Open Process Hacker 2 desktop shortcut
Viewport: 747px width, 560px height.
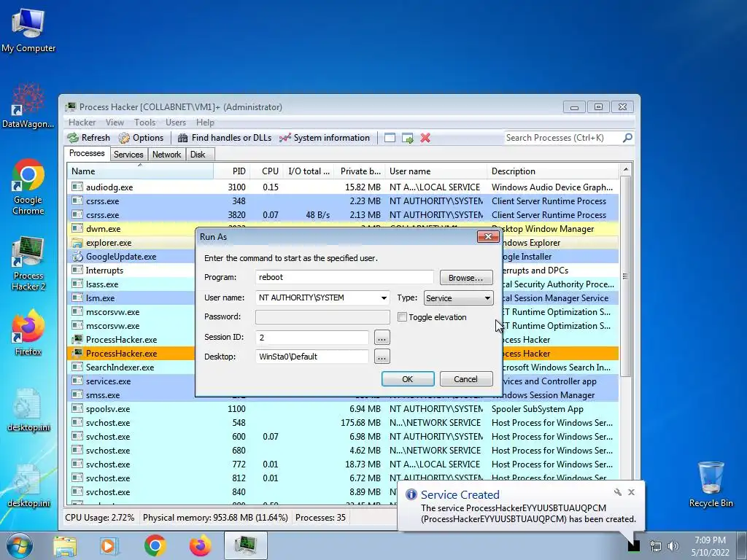tap(28, 262)
